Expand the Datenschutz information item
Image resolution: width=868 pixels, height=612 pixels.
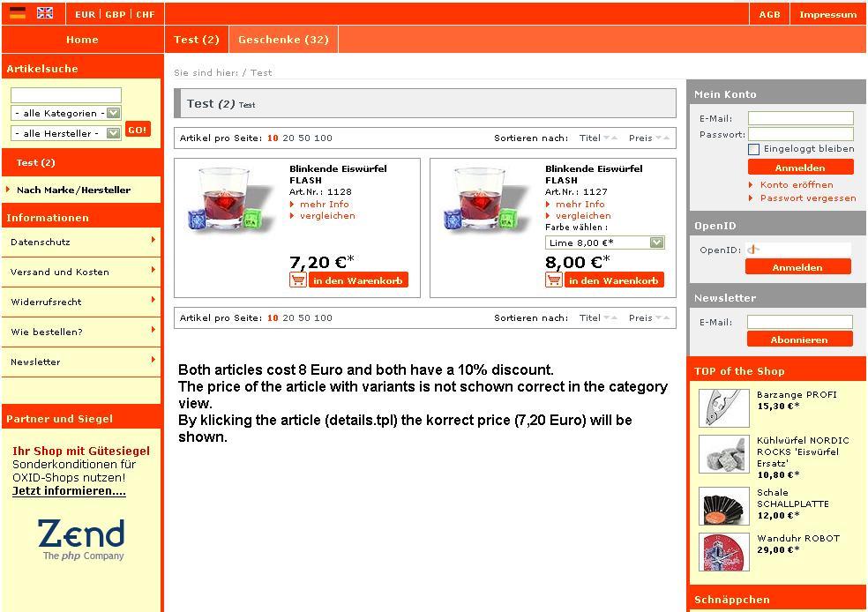(81, 242)
